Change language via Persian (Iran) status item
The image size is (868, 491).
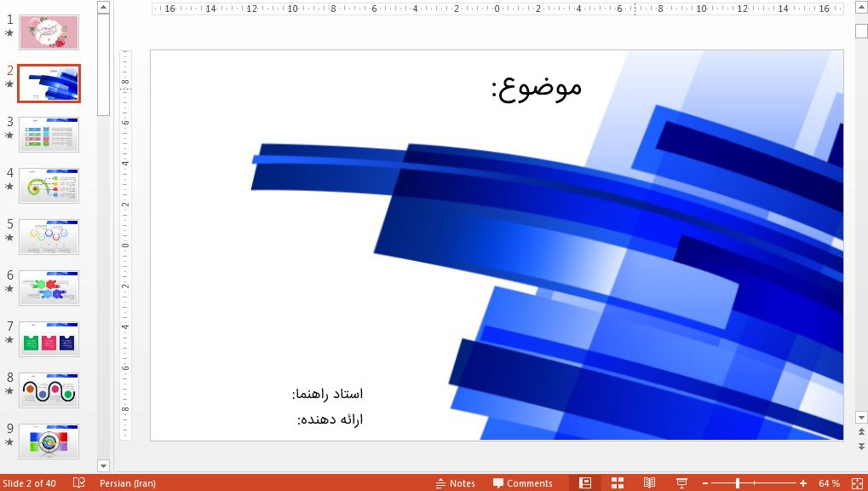pos(128,482)
